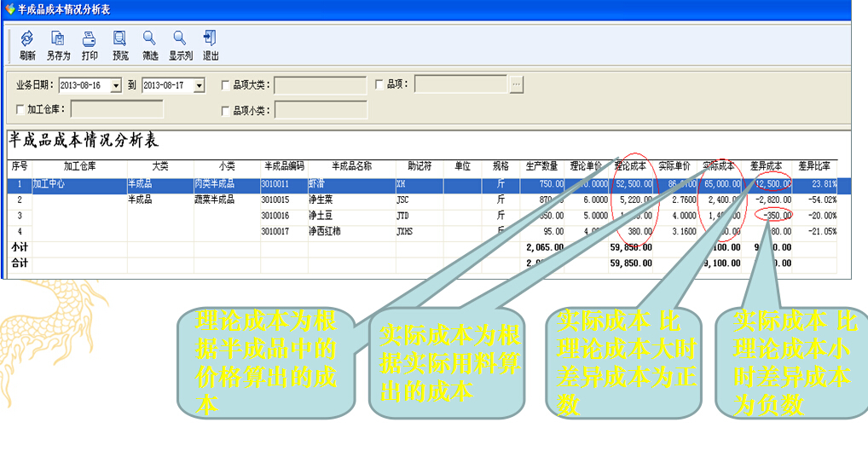Toggle the 加工仓库 checkbox
The width and height of the screenshot is (868, 457).
pyautogui.click(x=20, y=110)
